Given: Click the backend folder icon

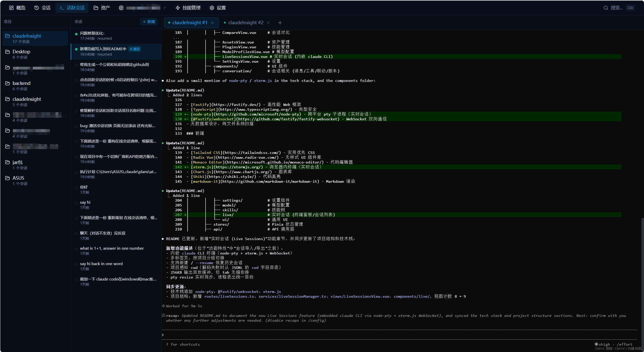Looking at the screenshot, I should tap(8, 83).
